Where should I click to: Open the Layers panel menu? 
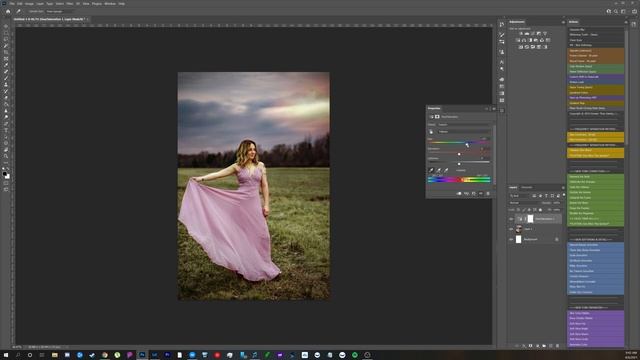563,188
